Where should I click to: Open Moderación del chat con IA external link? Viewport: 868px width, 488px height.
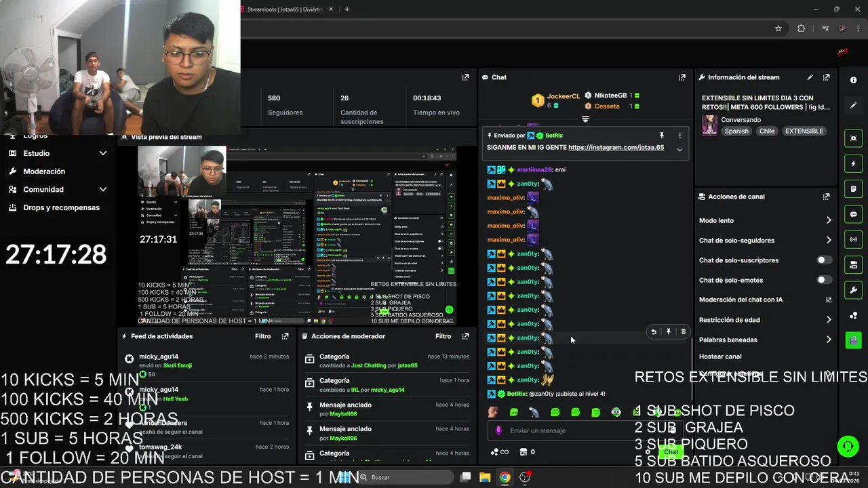[x=828, y=300]
